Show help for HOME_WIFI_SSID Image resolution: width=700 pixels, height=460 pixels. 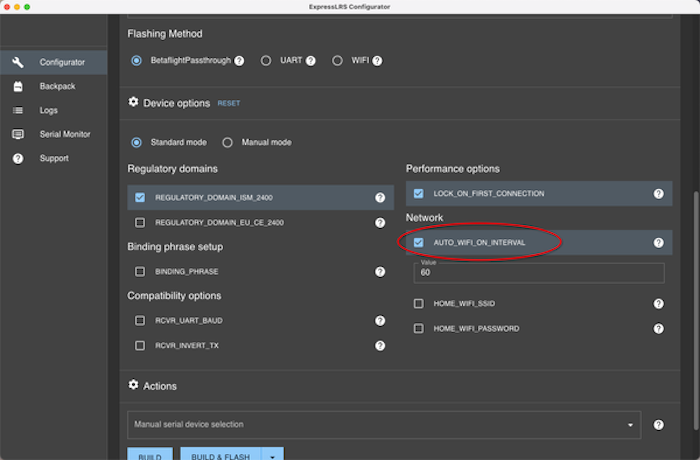pyautogui.click(x=658, y=304)
